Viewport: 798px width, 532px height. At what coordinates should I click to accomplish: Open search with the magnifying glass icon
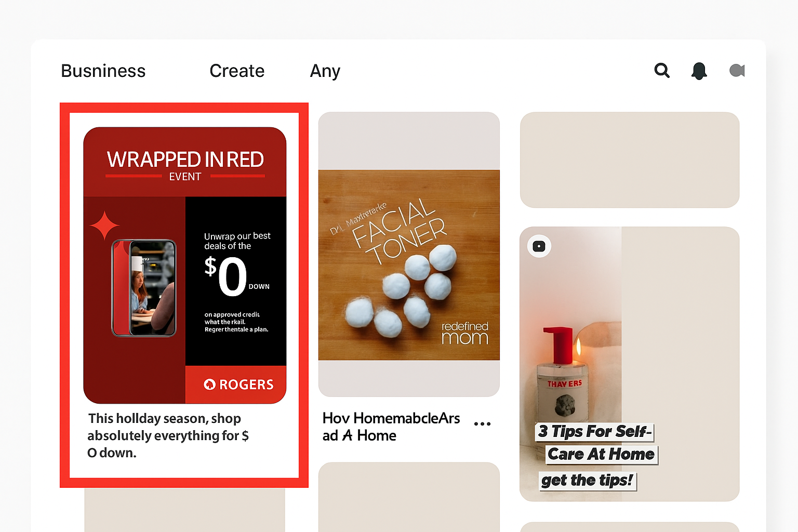tap(662, 71)
